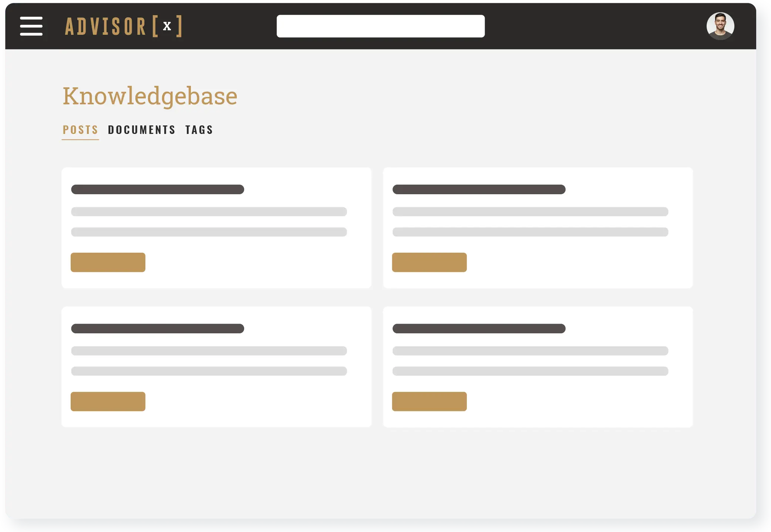Open the top-right post card title

(x=479, y=189)
